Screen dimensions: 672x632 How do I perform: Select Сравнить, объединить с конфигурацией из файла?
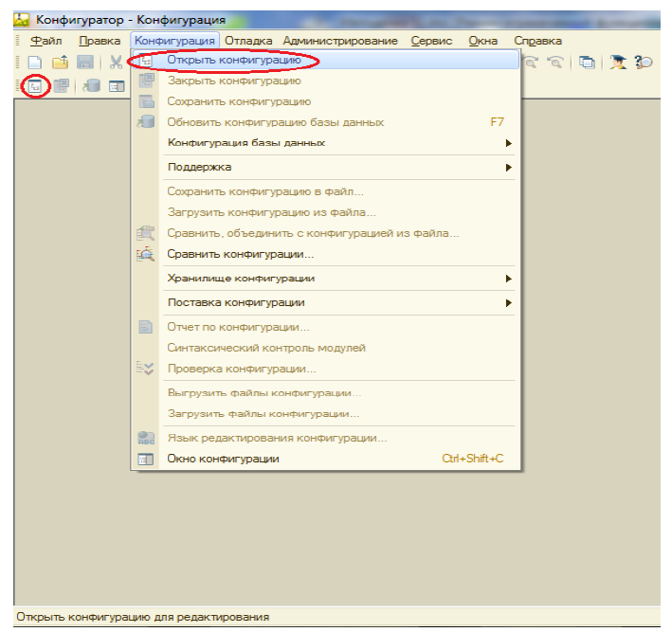326,233
